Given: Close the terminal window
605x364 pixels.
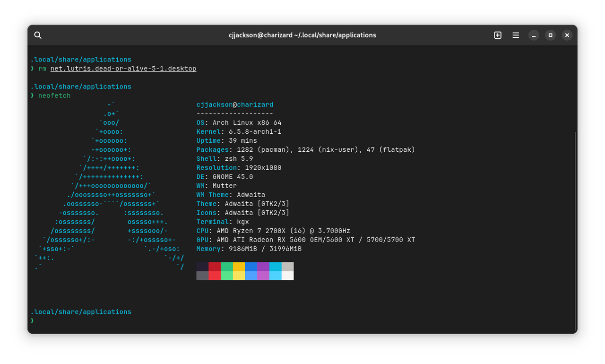Looking at the screenshot, I should 567,35.
